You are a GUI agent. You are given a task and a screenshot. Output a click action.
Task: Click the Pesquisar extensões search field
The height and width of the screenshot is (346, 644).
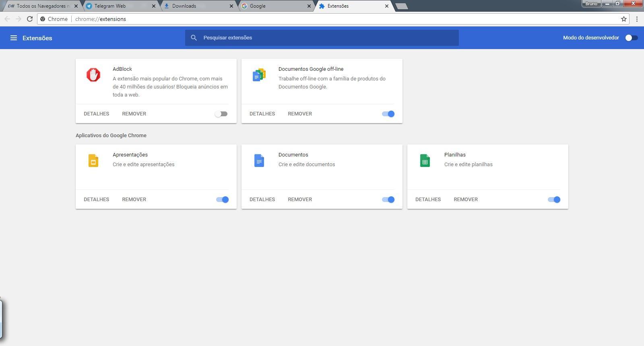[x=322, y=38]
